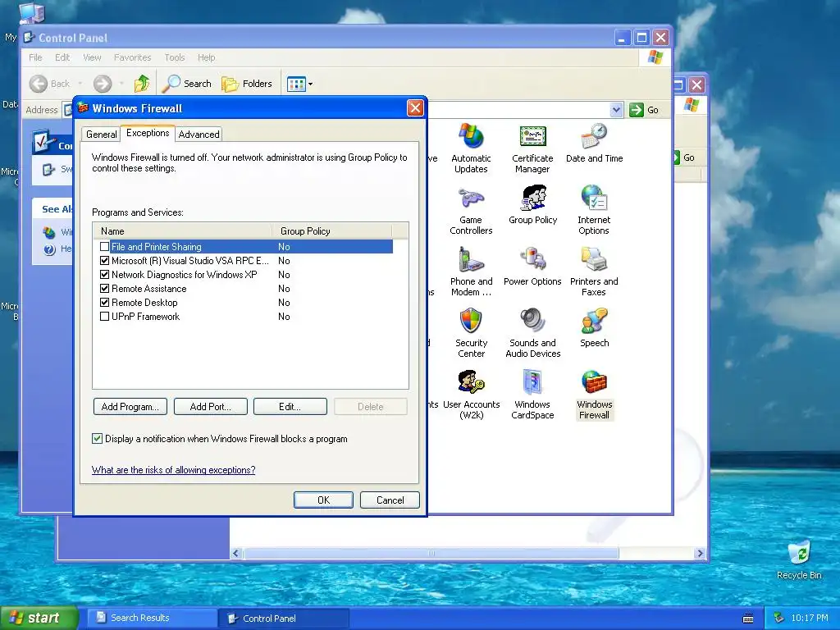Uncheck Microsoft Visual Studio VSA RPC checkbox

coord(104,260)
